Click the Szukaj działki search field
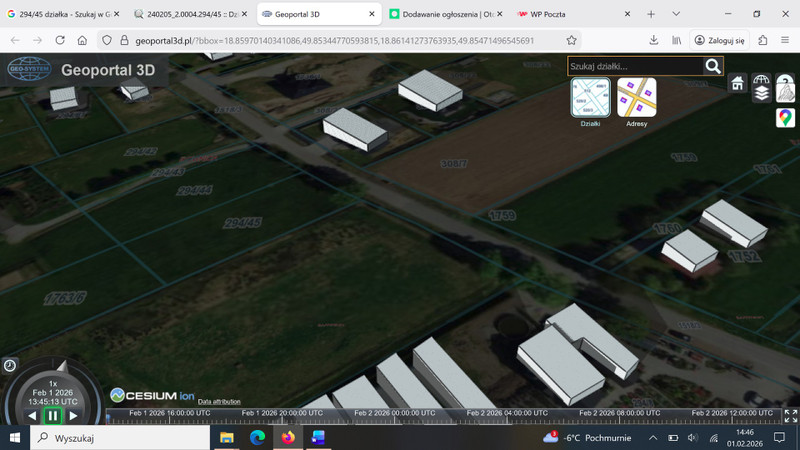Image resolution: width=800 pixels, height=450 pixels. 634,66
